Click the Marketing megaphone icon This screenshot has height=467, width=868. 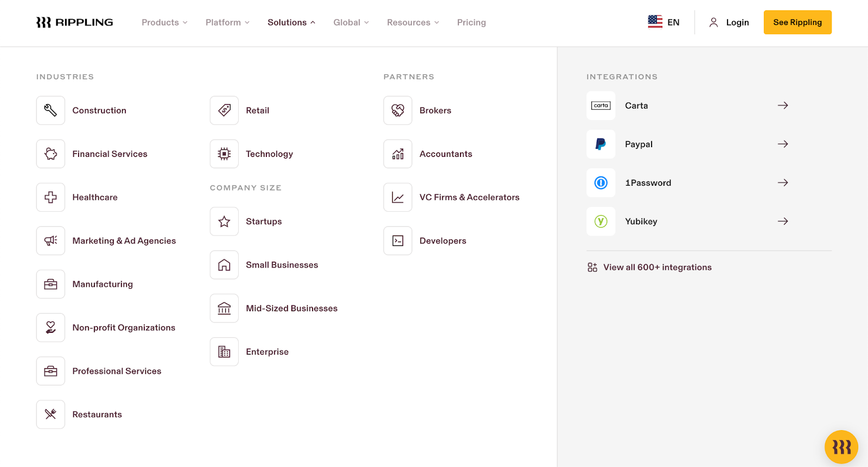pos(50,241)
